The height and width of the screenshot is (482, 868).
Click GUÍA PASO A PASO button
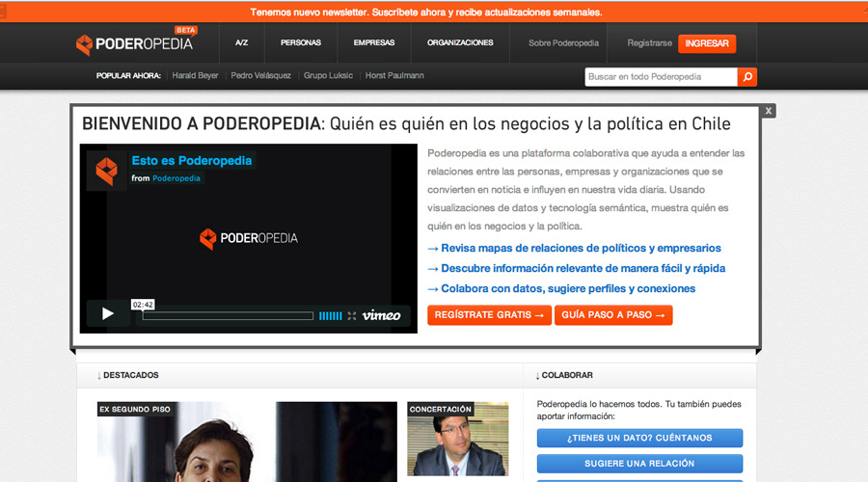[613, 315]
